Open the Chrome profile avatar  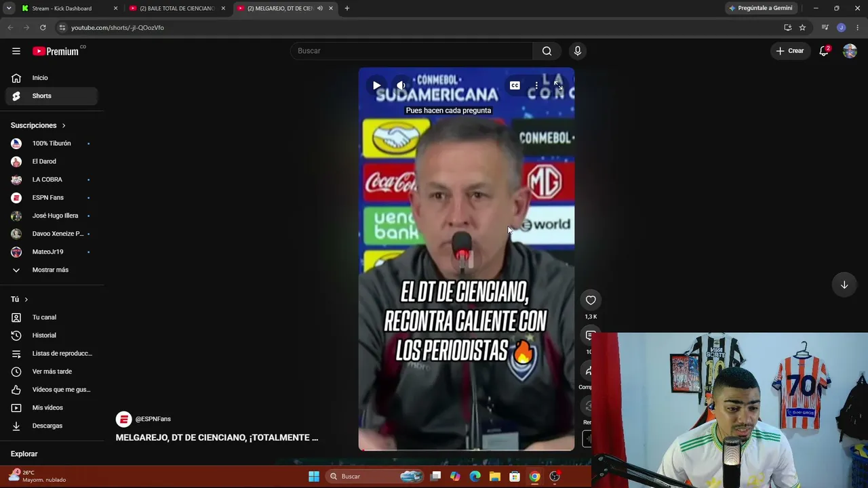click(x=841, y=28)
